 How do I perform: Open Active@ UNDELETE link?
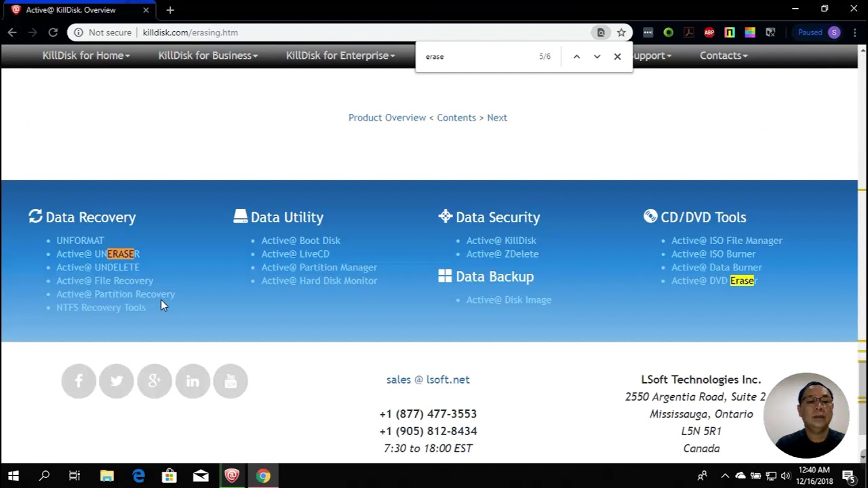(98, 268)
